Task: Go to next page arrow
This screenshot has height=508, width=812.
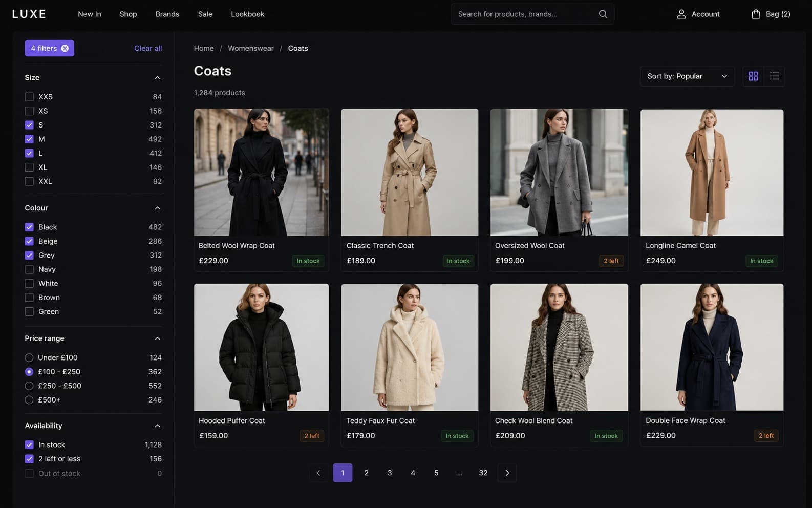Action: point(507,473)
